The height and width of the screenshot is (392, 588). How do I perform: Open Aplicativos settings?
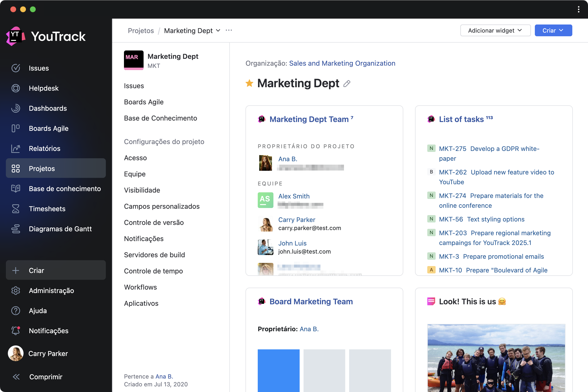[x=141, y=303]
